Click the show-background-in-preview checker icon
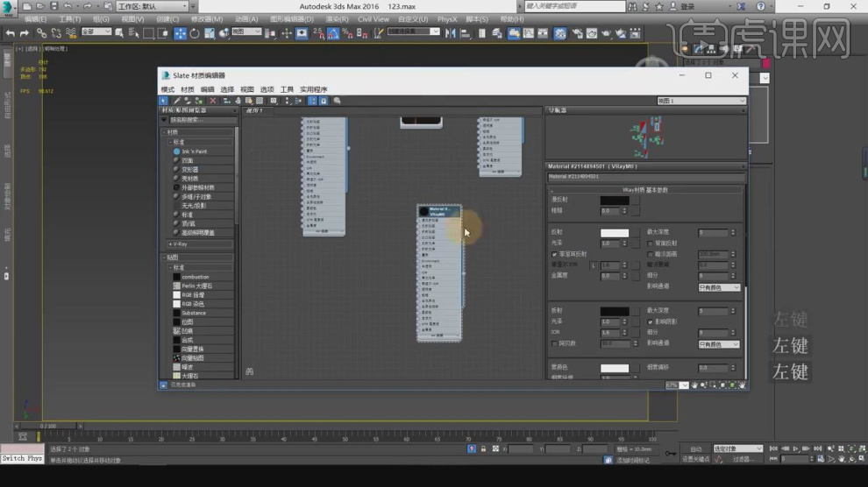Image resolution: width=868 pixels, height=487 pixels. [x=260, y=101]
